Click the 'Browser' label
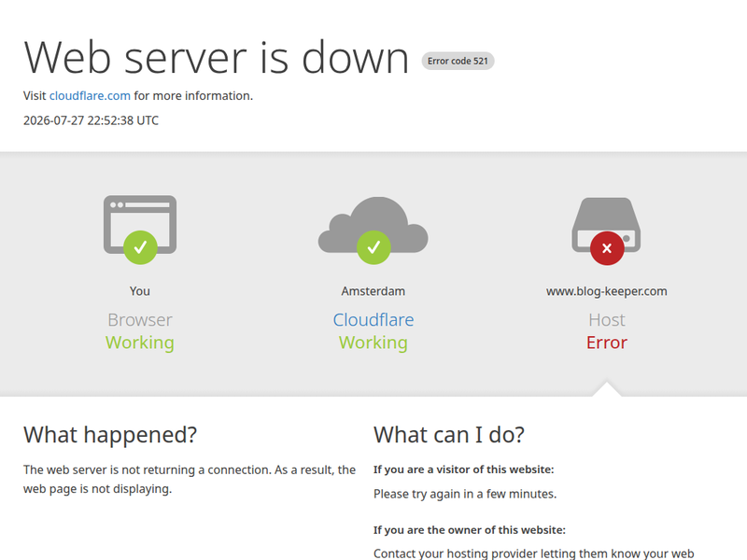This screenshot has width=747, height=560. (139, 319)
